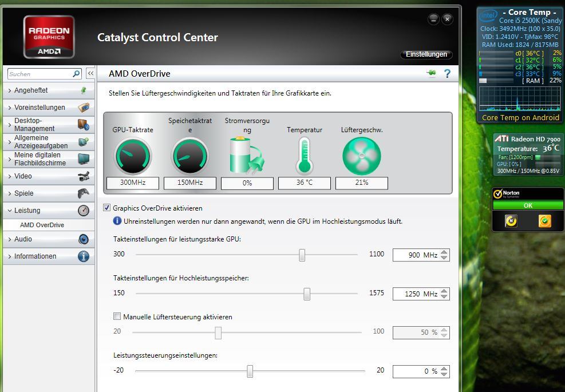This screenshot has height=392, width=565.
Task: Click the blue info icon next to Uhreinstellungen note
Action: coord(117,220)
